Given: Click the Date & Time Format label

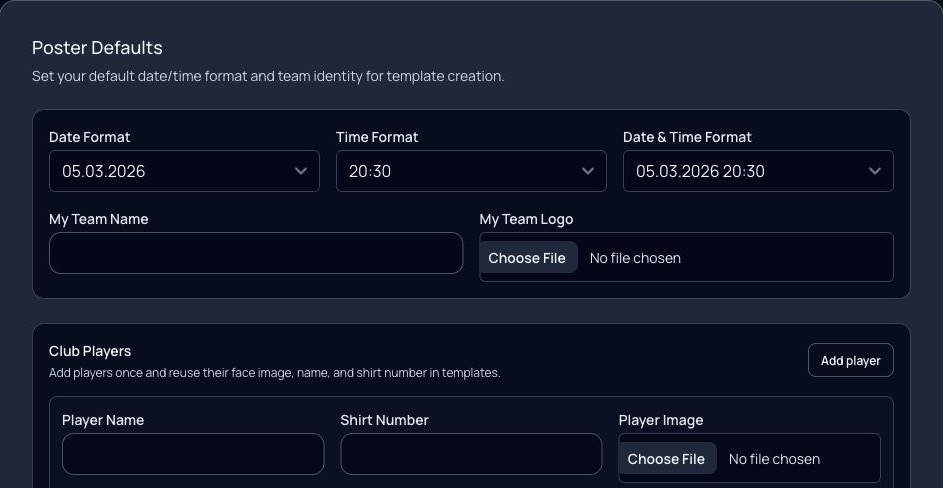Looking at the screenshot, I should pyautogui.click(x=687, y=137).
